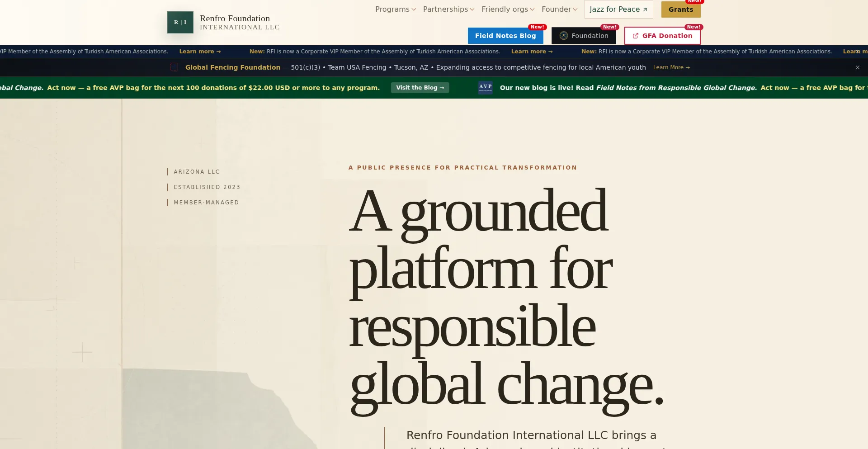This screenshot has height=449, width=868.
Task: Click the A PUBLIC PRESENCE FOR PRACTICAL TRANSFORMATION tagline
Action: tap(462, 168)
